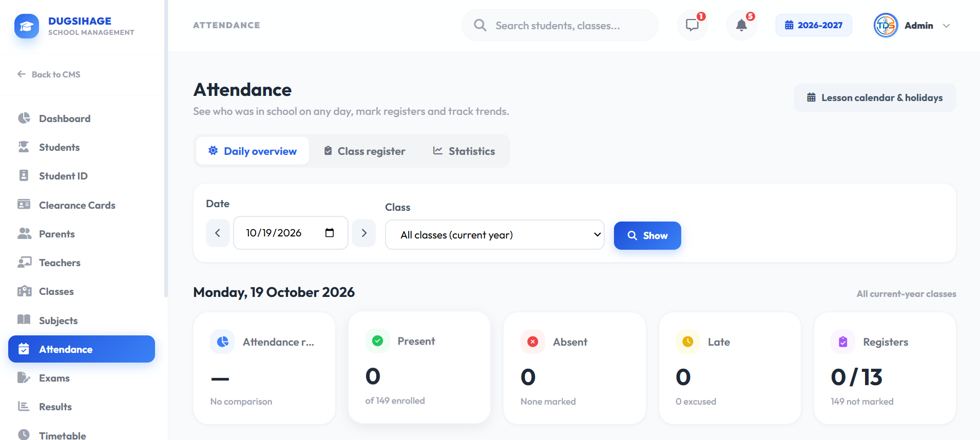This screenshot has height=440, width=980.
Task: Open the Class dropdown
Action: 495,235
